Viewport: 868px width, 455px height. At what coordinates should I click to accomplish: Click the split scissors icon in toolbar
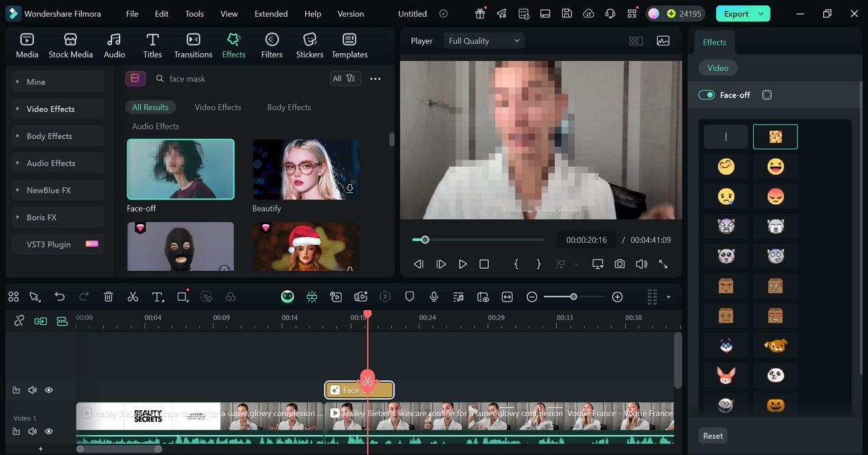133,297
